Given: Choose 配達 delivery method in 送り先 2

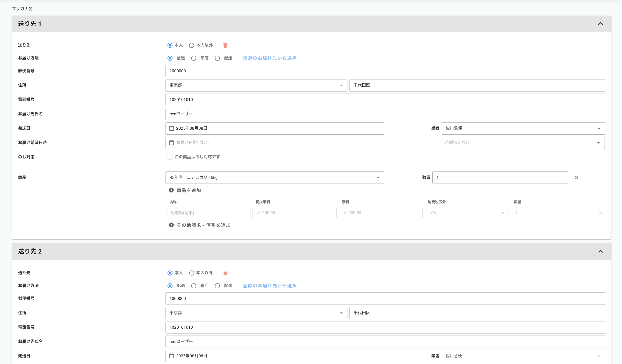Looking at the screenshot, I should tap(217, 286).
